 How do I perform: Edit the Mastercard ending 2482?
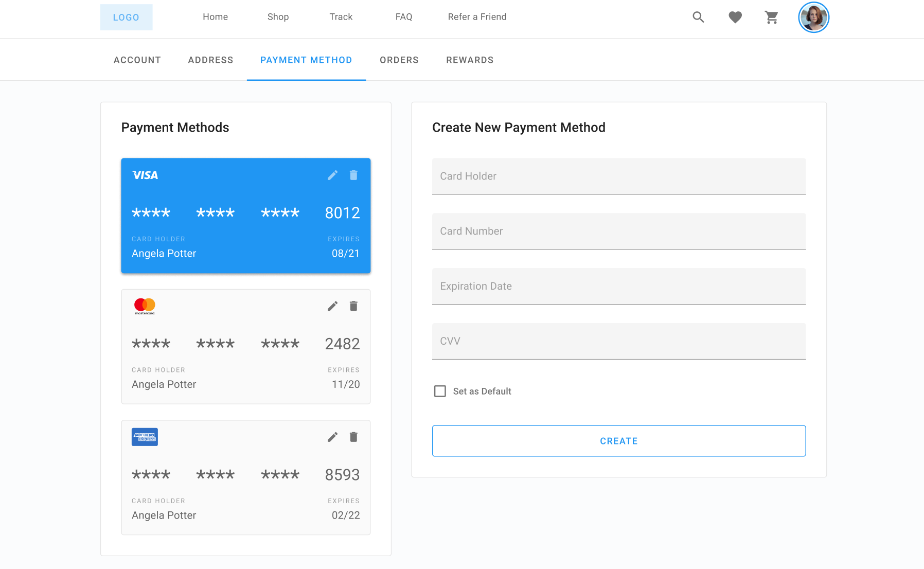[x=333, y=307]
